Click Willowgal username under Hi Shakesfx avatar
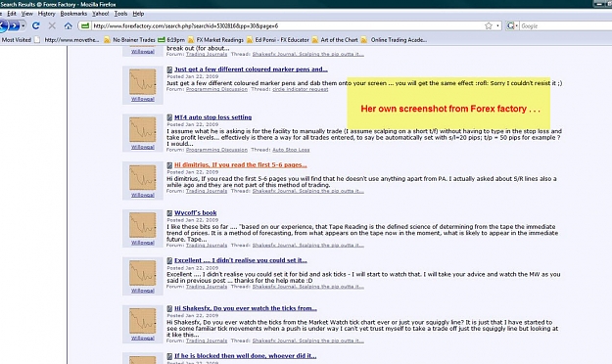The height and width of the screenshot is (364, 612). coord(142,339)
